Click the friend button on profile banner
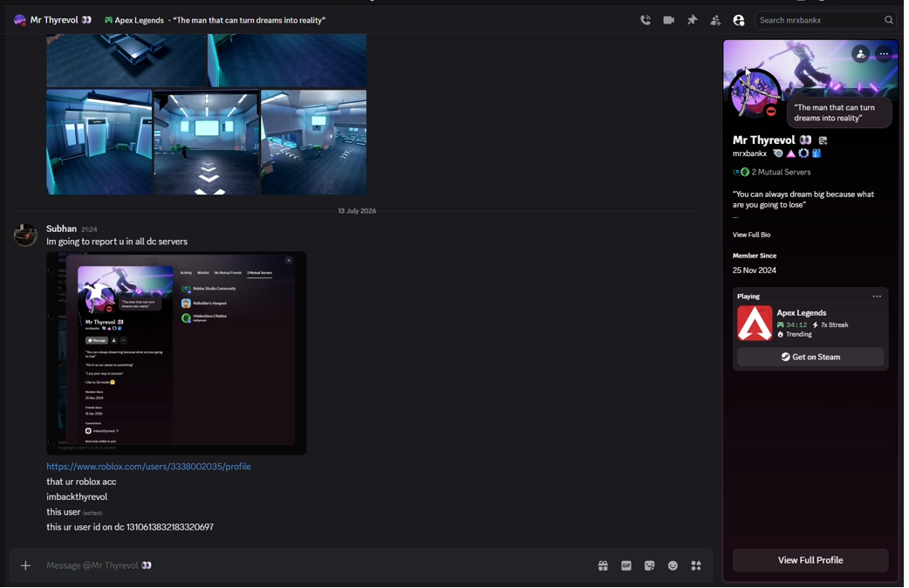The image size is (909, 588). [x=860, y=54]
